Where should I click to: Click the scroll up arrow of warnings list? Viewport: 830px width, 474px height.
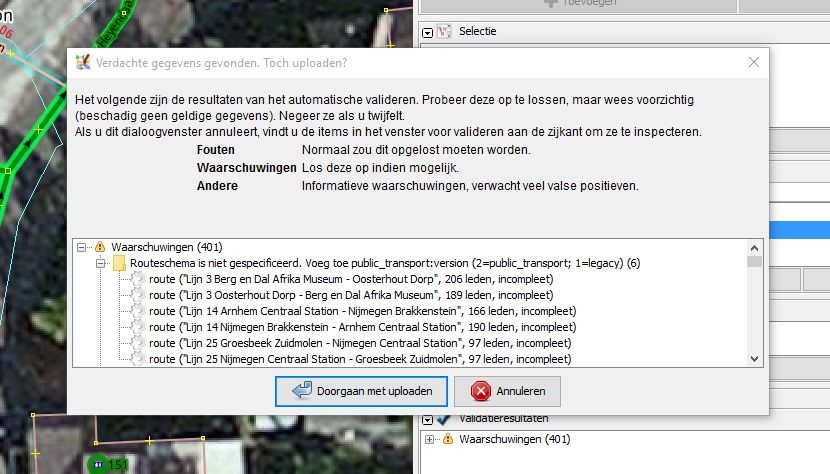coord(754,248)
